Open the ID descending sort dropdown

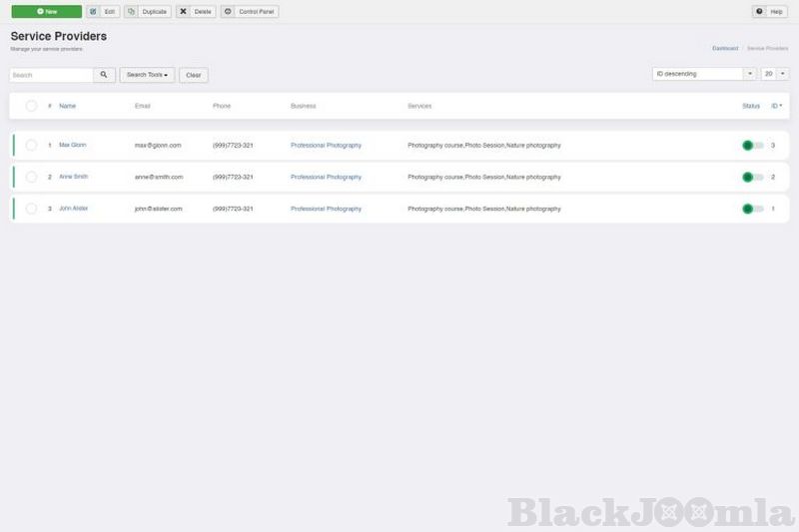704,74
